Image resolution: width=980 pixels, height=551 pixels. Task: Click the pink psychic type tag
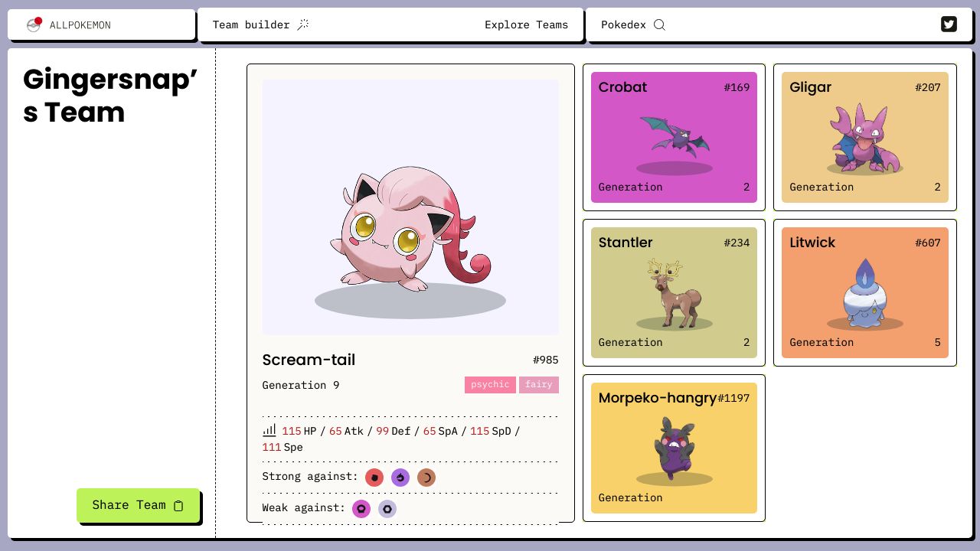pos(490,385)
